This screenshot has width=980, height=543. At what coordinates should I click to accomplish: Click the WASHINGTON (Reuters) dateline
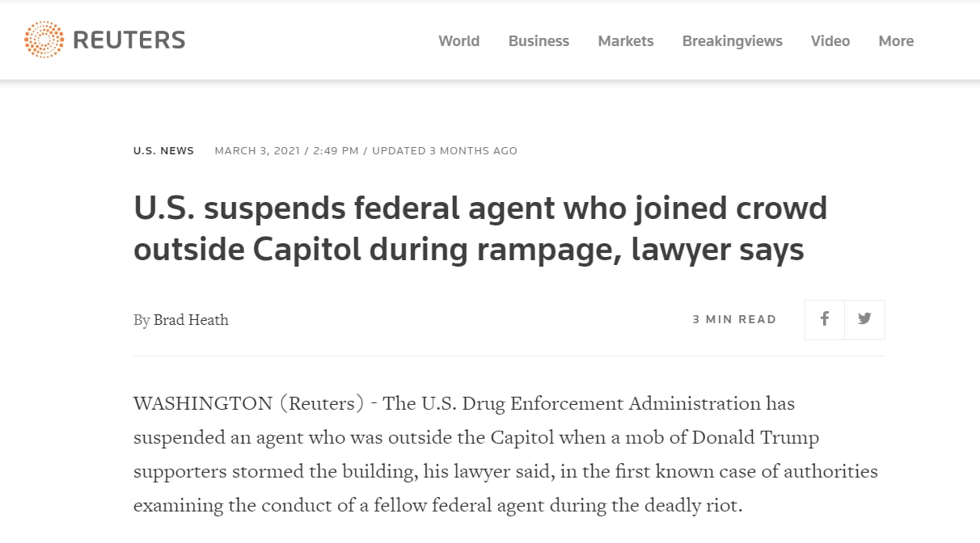(x=244, y=403)
